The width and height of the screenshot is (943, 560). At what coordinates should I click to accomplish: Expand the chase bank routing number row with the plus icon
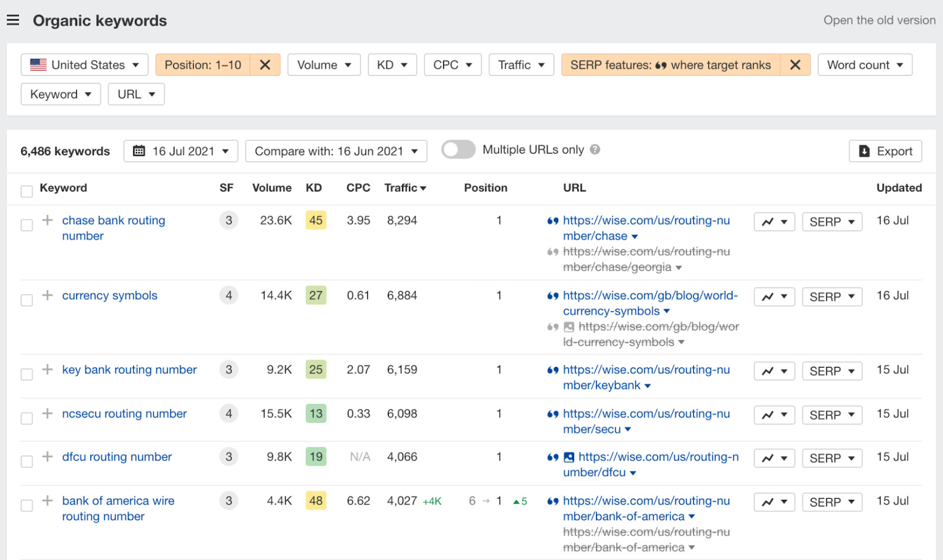click(x=48, y=220)
